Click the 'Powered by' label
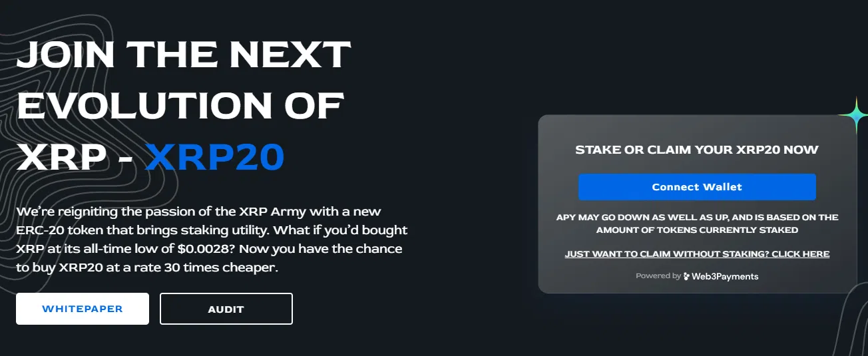The height and width of the screenshot is (356, 868). [x=658, y=276]
